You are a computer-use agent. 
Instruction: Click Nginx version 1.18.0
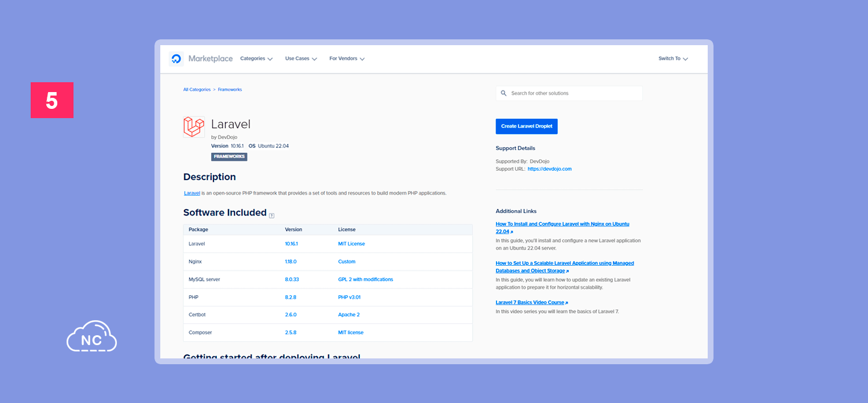[291, 262]
